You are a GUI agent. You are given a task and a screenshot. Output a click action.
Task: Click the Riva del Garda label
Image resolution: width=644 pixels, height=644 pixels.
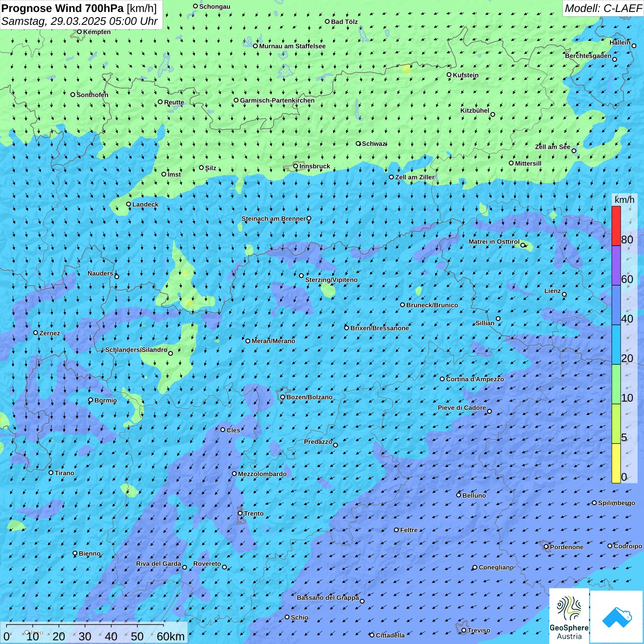pyautogui.click(x=159, y=563)
